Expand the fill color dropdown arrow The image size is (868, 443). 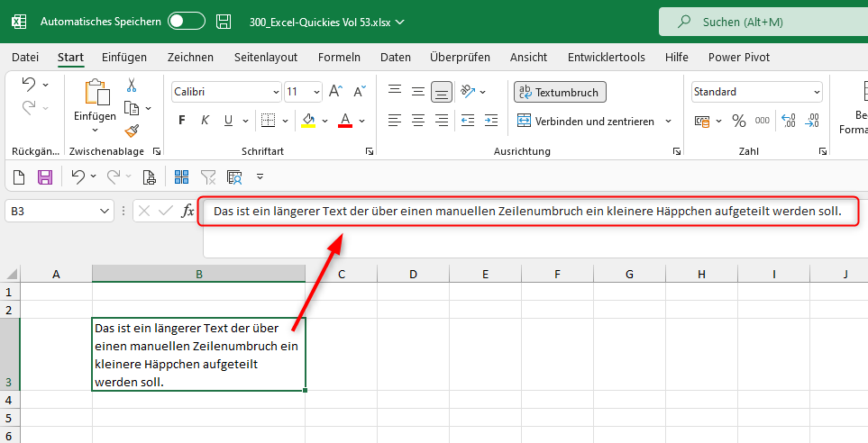325,122
